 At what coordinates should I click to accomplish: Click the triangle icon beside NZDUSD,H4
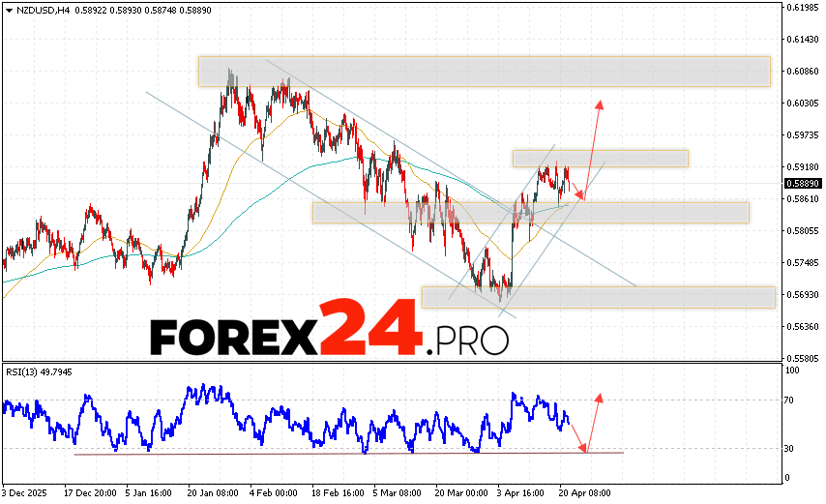(x=8, y=9)
